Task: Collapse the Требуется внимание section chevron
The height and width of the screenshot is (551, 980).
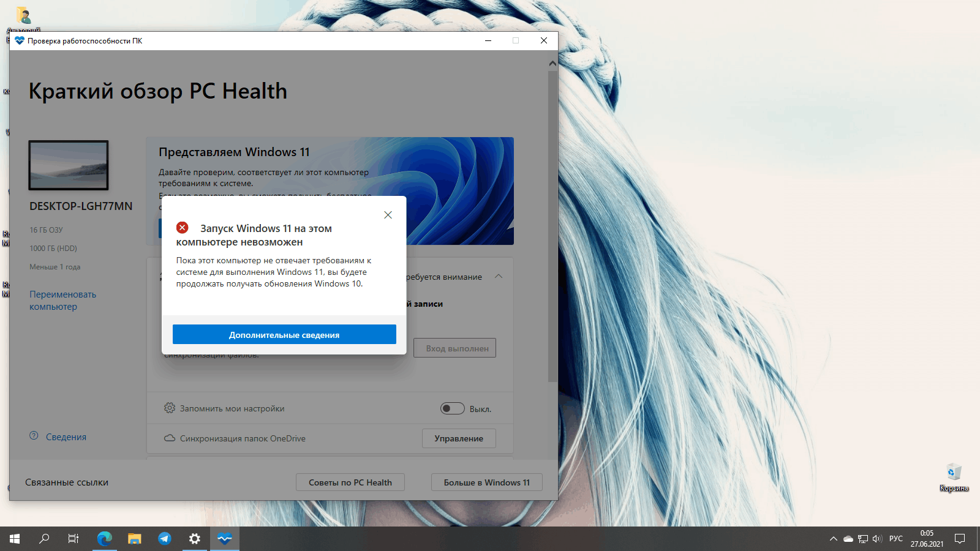Action: tap(499, 277)
